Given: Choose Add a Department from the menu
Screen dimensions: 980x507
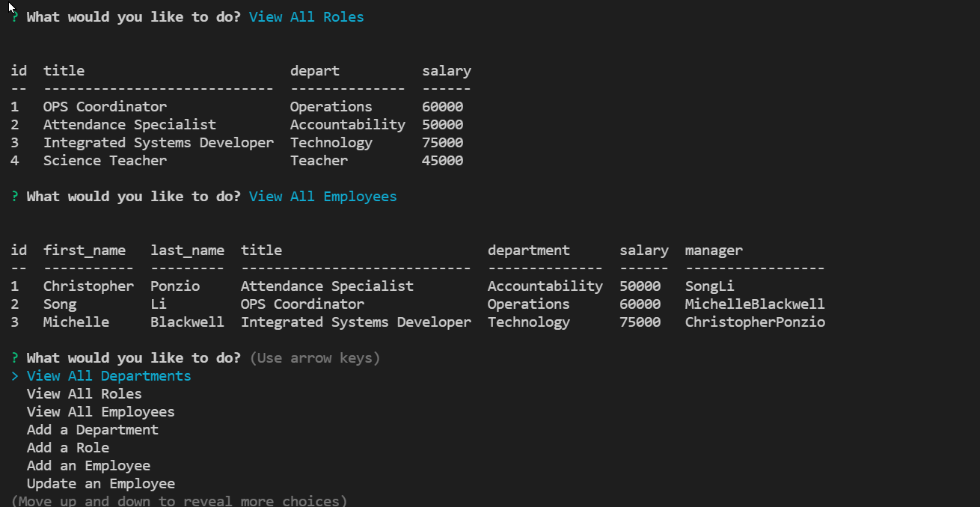Looking at the screenshot, I should point(92,429).
